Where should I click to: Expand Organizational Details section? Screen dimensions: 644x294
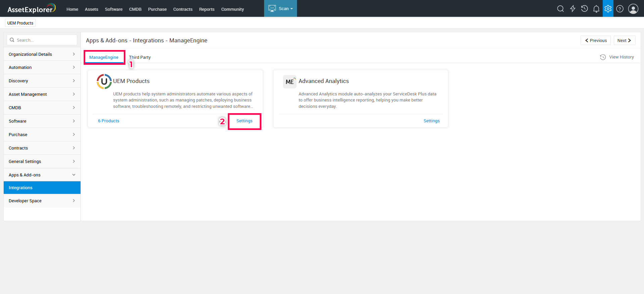(42, 54)
